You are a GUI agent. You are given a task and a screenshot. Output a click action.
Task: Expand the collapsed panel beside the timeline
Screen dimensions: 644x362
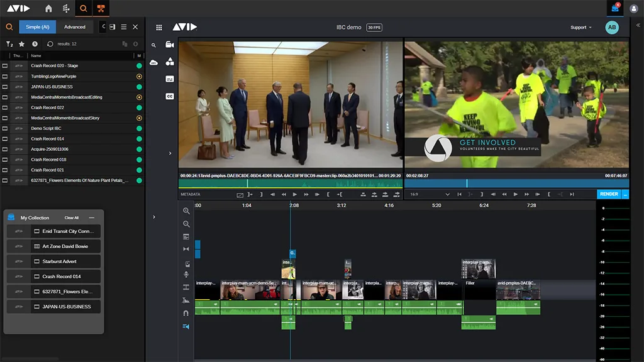click(x=154, y=217)
